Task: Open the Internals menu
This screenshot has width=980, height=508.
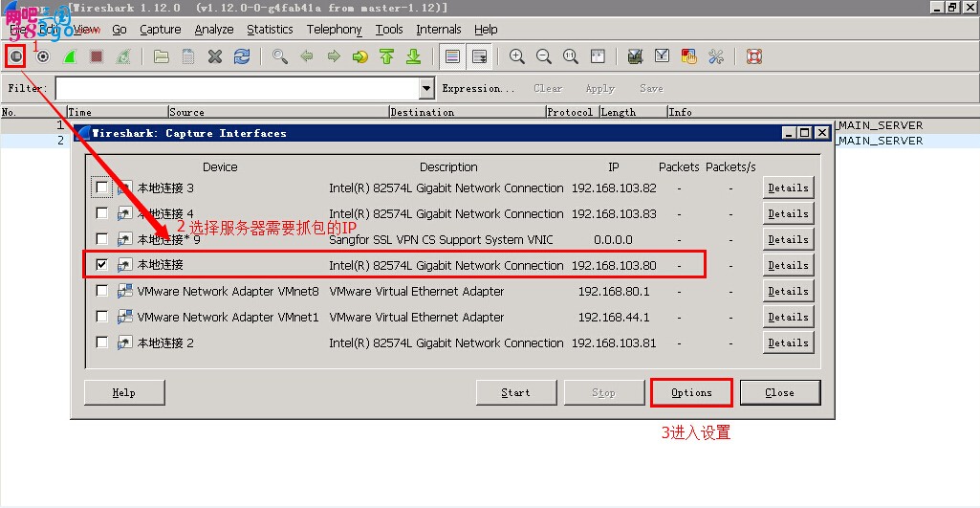Action: point(439,30)
